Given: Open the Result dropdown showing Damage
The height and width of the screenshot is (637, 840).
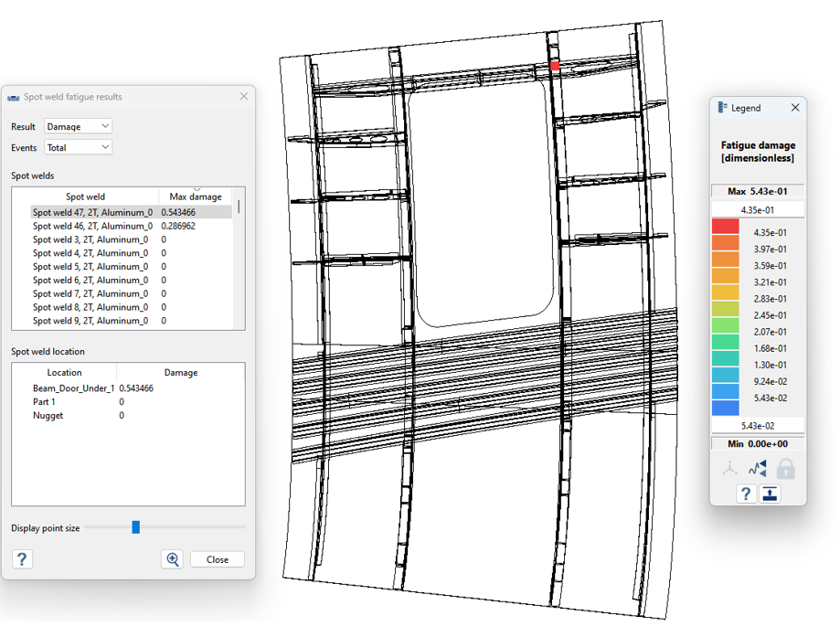Looking at the screenshot, I should coord(79,126).
